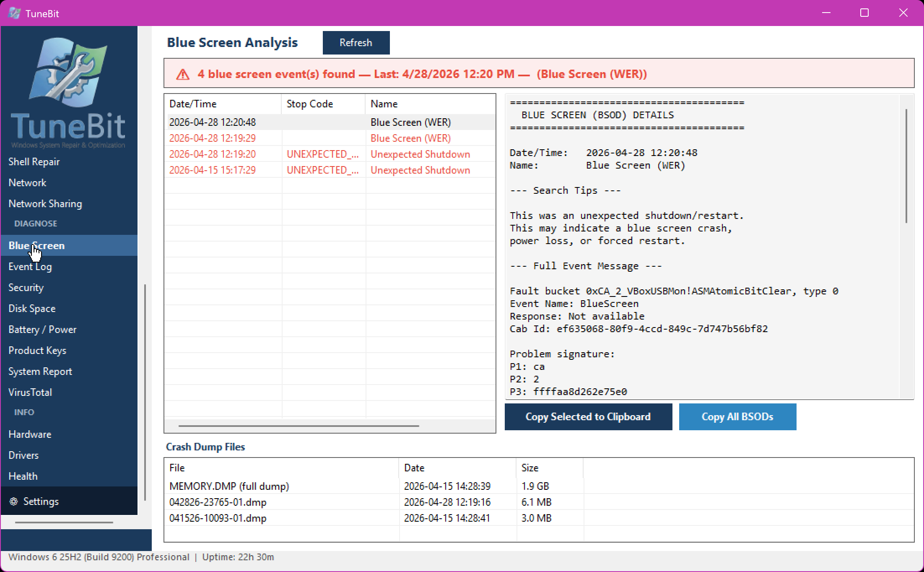Sort events by Stop Code column
Screen dimensions: 924x572
323,104
